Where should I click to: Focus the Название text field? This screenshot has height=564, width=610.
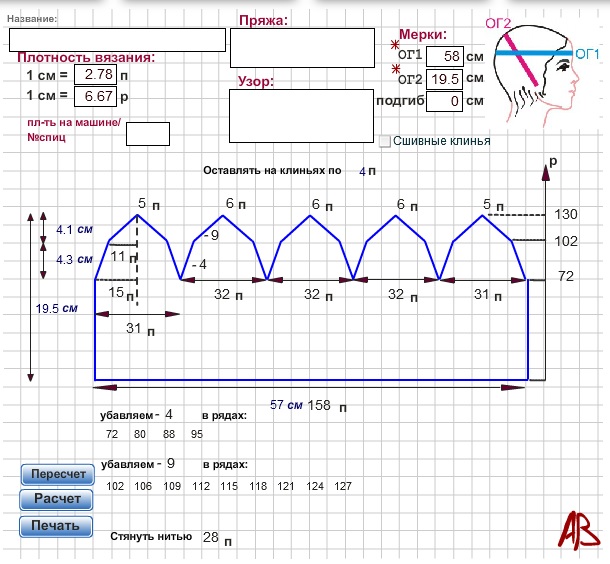(x=117, y=40)
